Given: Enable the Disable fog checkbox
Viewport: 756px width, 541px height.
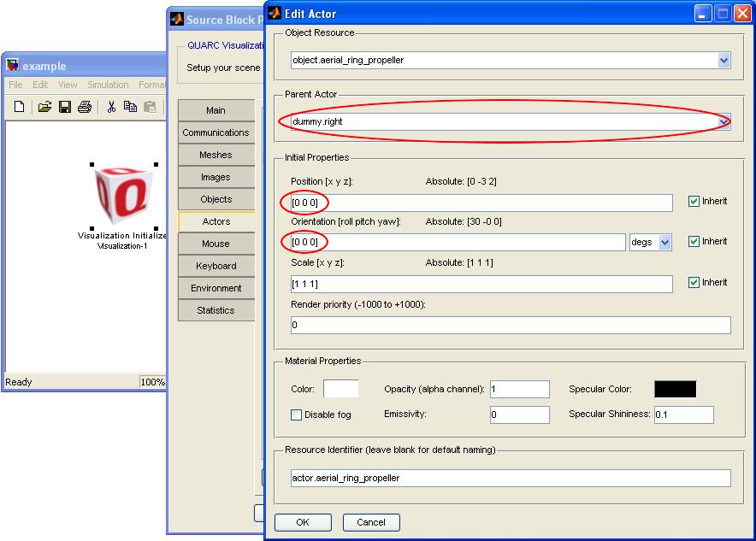Looking at the screenshot, I should [x=297, y=415].
